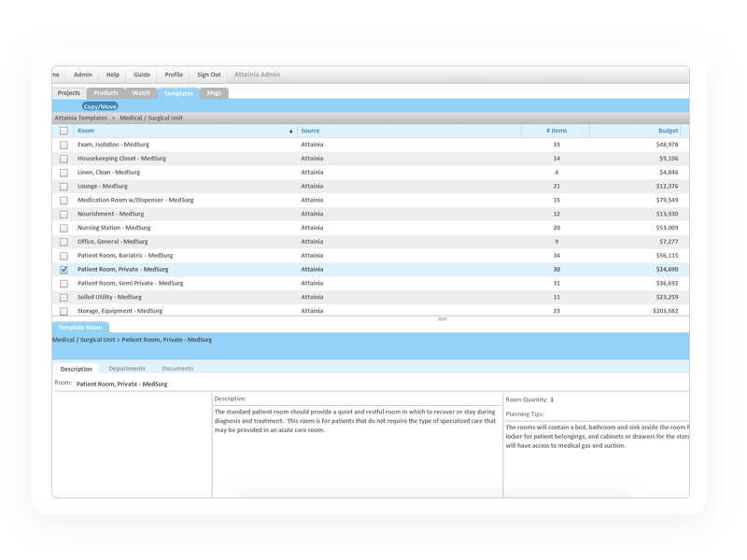Click the panel splitter handle

point(442,319)
